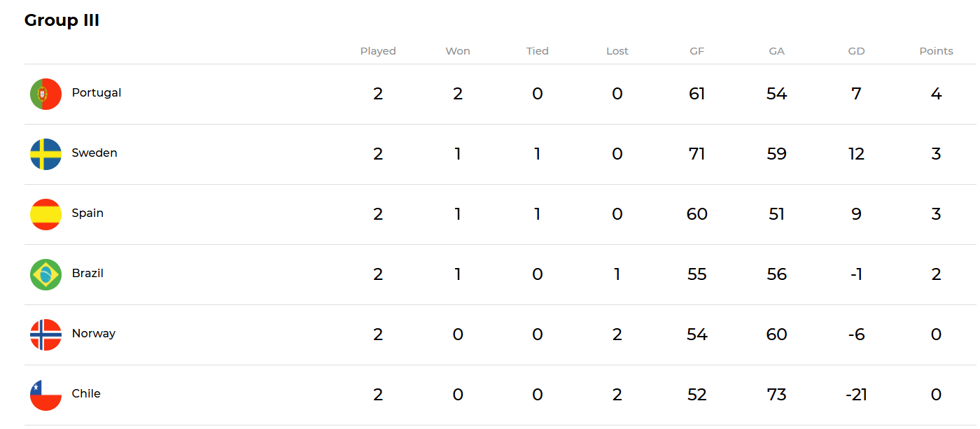Select the Spain team name
The image size is (980, 429).
[87, 213]
